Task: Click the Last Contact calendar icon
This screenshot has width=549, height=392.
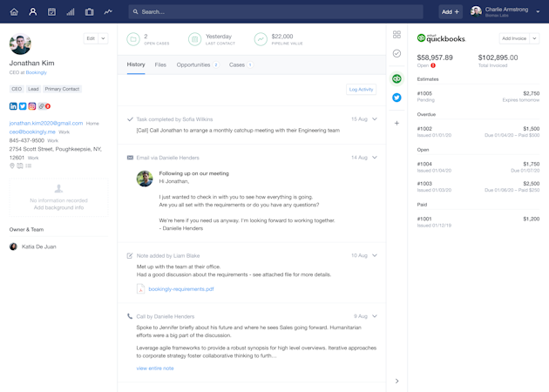Action: 194,39
